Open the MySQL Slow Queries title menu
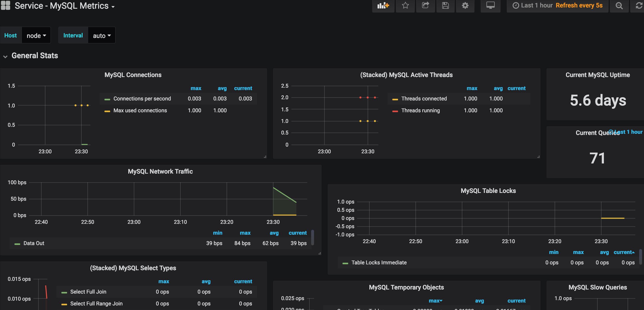 point(598,287)
